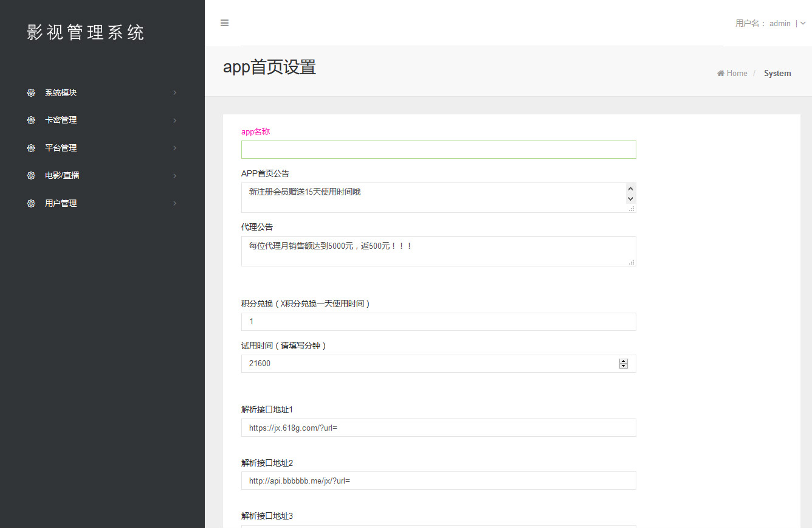The width and height of the screenshot is (812, 528).
Task: Click the hamburger menu toggle icon
Action: 224,23
